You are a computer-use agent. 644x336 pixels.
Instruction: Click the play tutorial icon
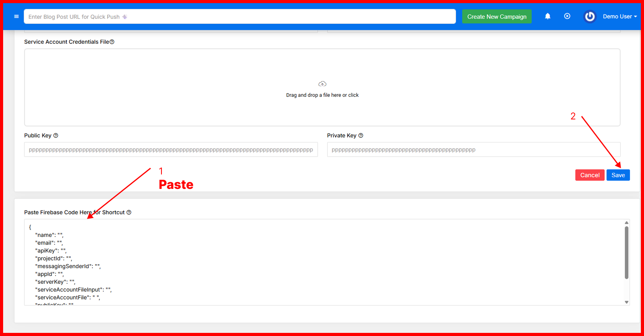(x=567, y=16)
